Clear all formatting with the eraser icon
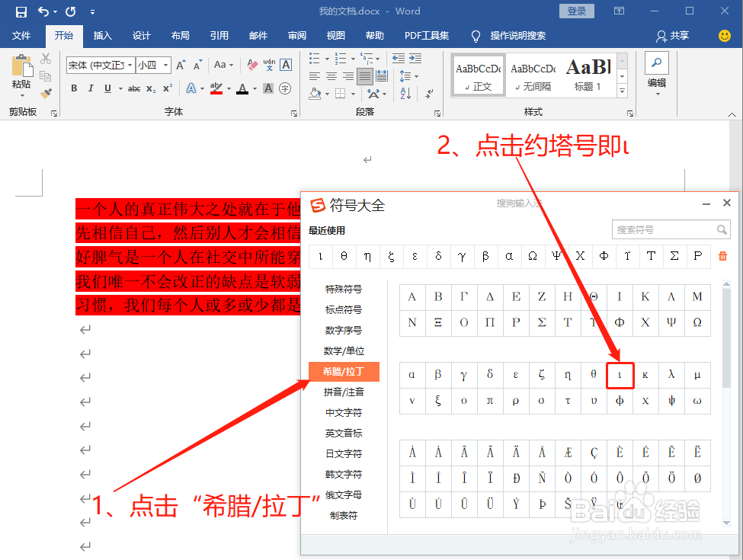The height and width of the screenshot is (560, 743). 252,65
